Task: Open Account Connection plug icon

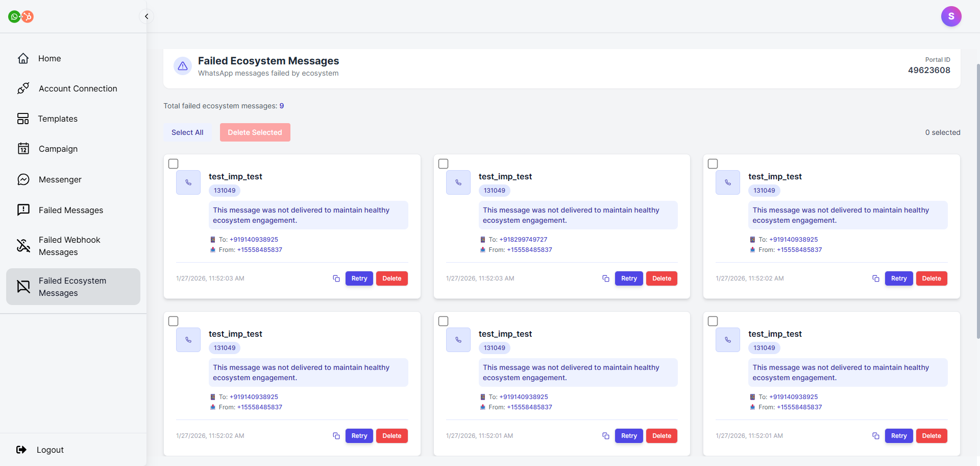Action: click(x=23, y=88)
